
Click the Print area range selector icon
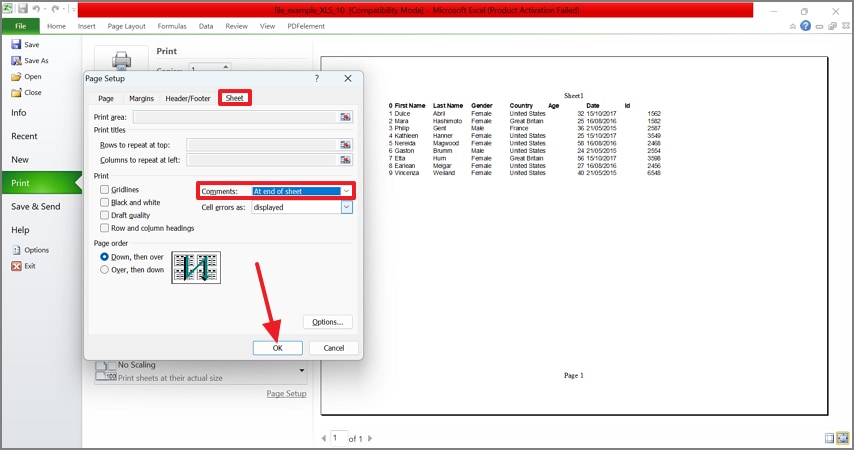coord(345,117)
